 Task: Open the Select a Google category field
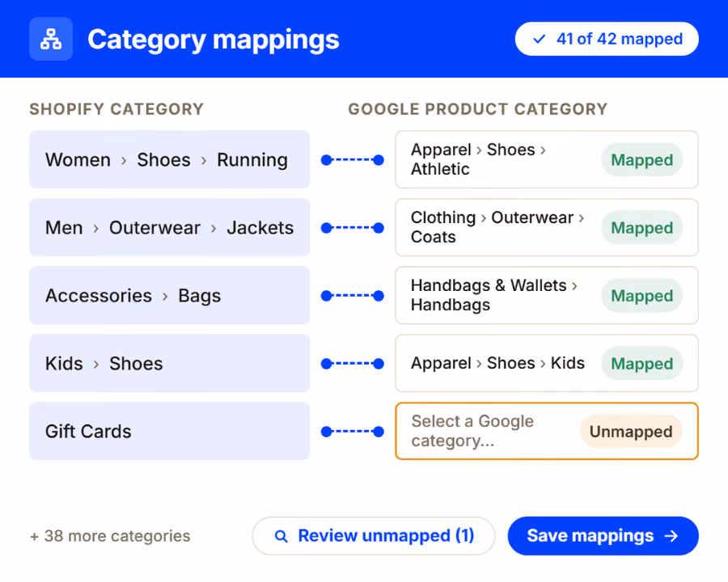pos(547,431)
